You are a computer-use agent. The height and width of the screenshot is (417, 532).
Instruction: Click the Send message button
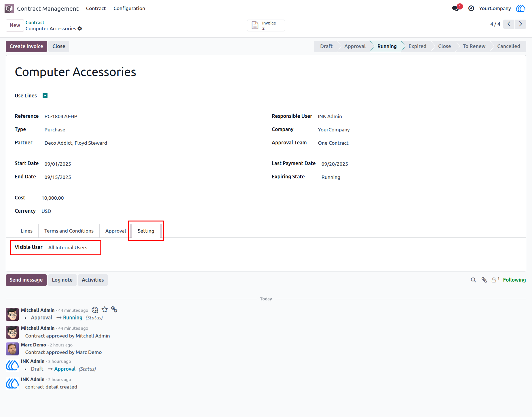tap(26, 280)
